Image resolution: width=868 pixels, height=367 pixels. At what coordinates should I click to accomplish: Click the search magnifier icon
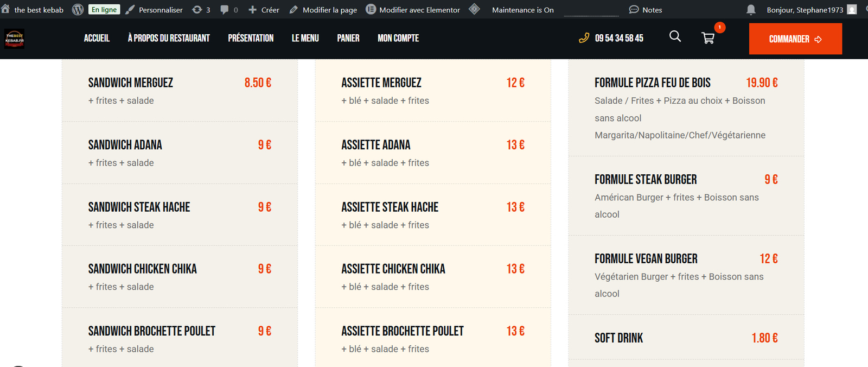coord(675,36)
